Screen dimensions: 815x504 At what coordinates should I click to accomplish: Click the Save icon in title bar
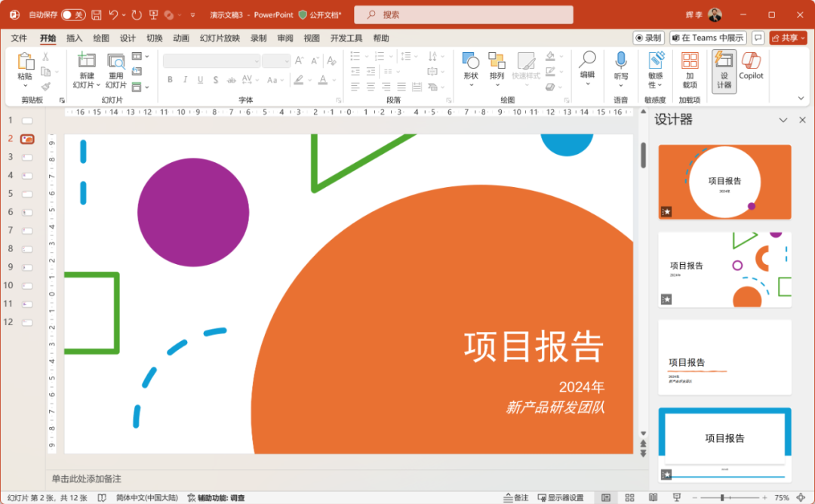(97, 15)
